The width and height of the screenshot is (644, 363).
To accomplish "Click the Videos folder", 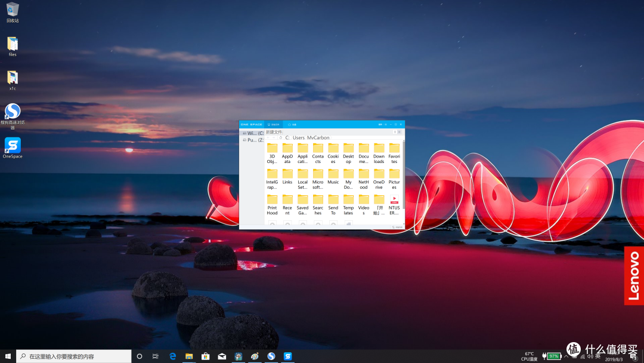I will tap(364, 205).
